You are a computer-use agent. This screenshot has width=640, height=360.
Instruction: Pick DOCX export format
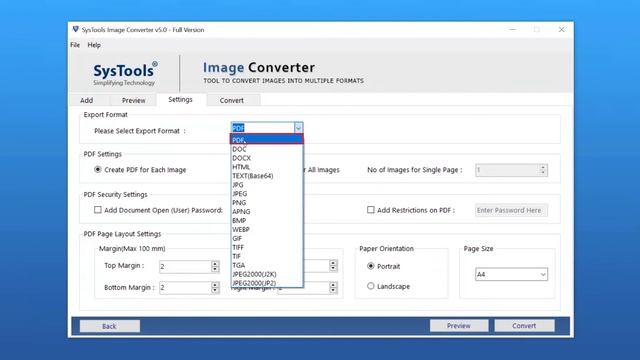tap(267, 158)
